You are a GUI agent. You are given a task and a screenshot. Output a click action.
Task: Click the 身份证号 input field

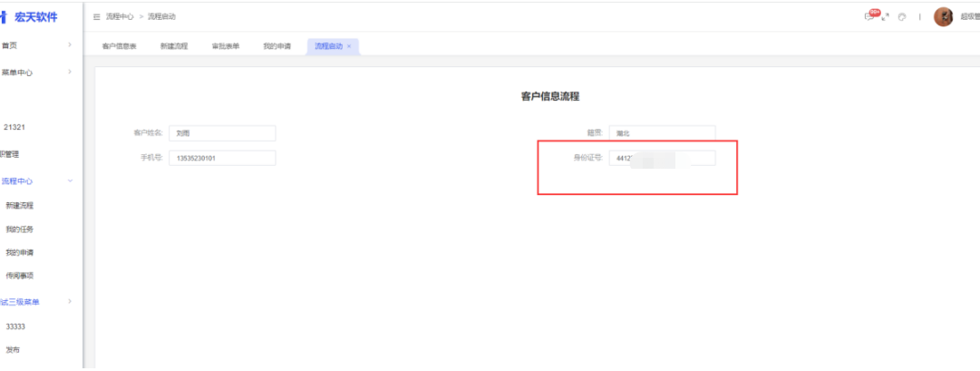tap(662, 158)
